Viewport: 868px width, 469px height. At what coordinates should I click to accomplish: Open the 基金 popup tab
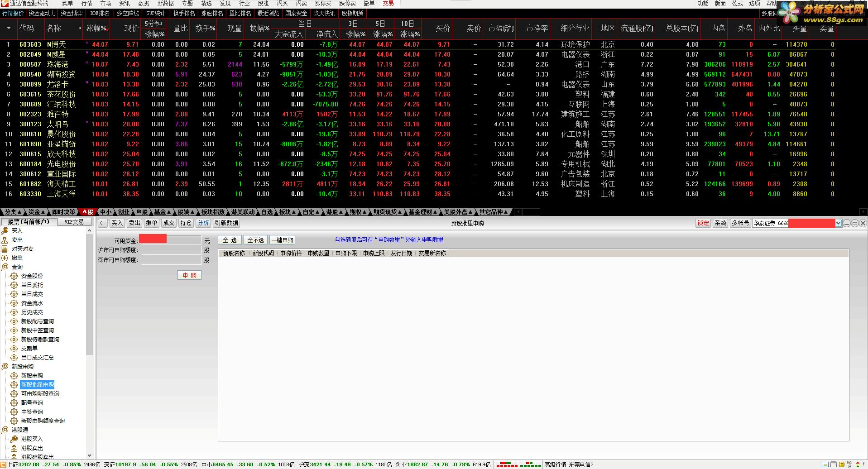coord(163,212)
